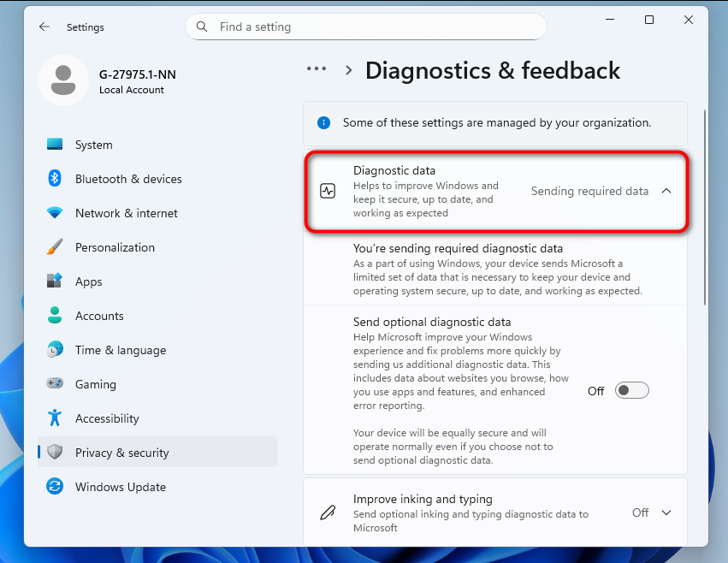
Task: Open Bluetooth & devices settings
Action: click(x=157, y=179)
